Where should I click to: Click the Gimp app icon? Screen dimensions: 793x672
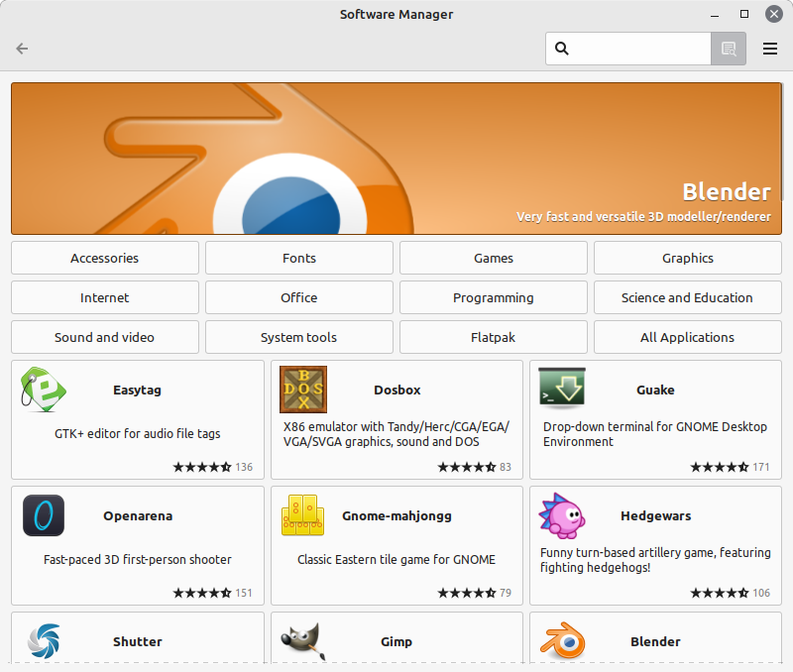point(302,640)
